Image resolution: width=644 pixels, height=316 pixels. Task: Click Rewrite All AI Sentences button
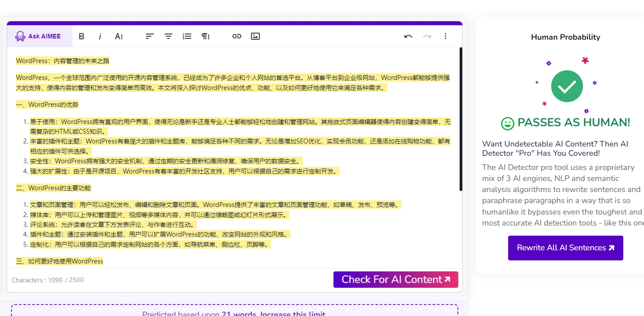click(x=565, y=248)
